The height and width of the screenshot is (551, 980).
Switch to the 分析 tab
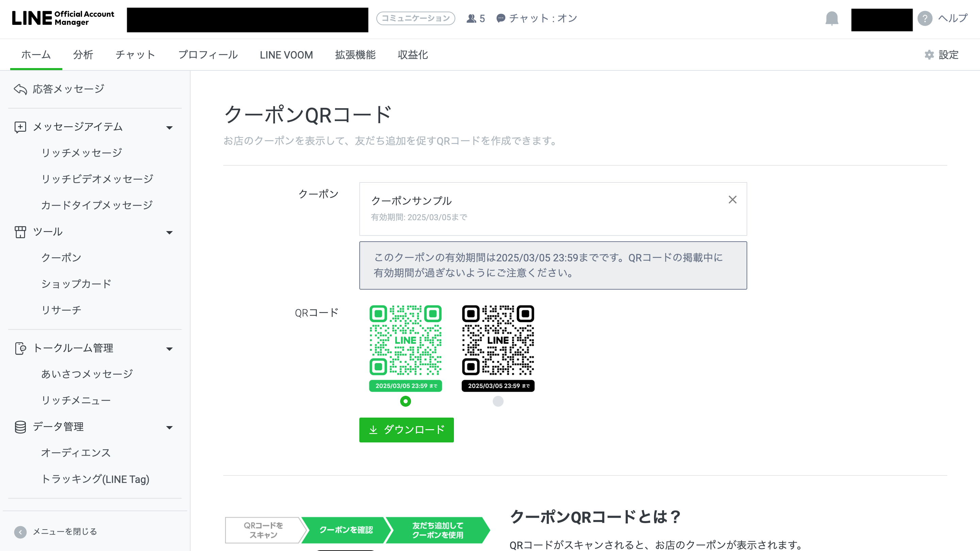coord(83,55)
